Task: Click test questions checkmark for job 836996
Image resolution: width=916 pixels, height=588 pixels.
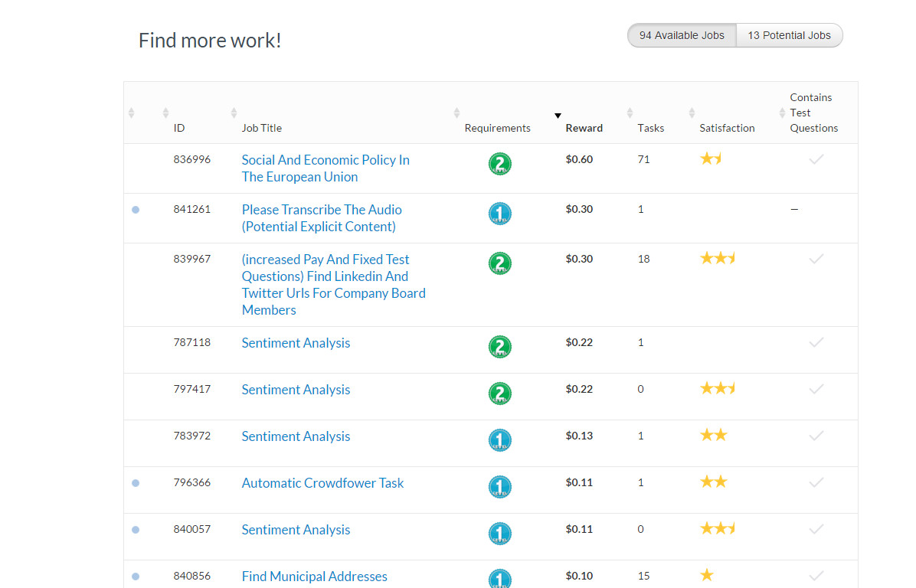Action: pos(816,159)
